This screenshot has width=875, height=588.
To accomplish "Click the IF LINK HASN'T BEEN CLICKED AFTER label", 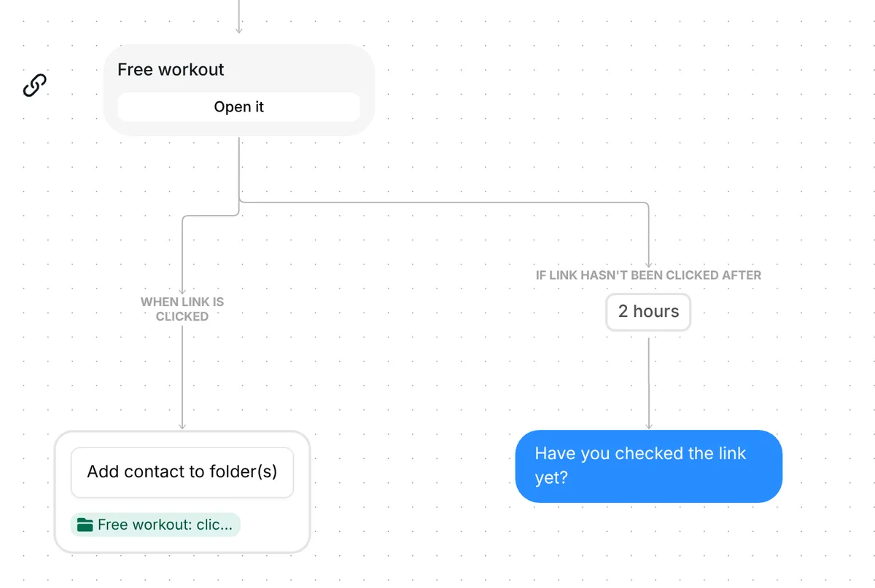I will click(x=648, y=275).
